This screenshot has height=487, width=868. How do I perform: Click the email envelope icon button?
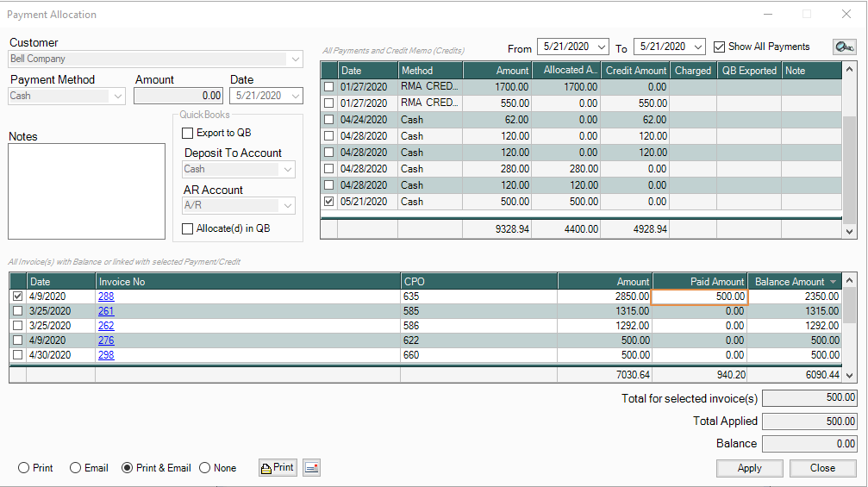311,468
